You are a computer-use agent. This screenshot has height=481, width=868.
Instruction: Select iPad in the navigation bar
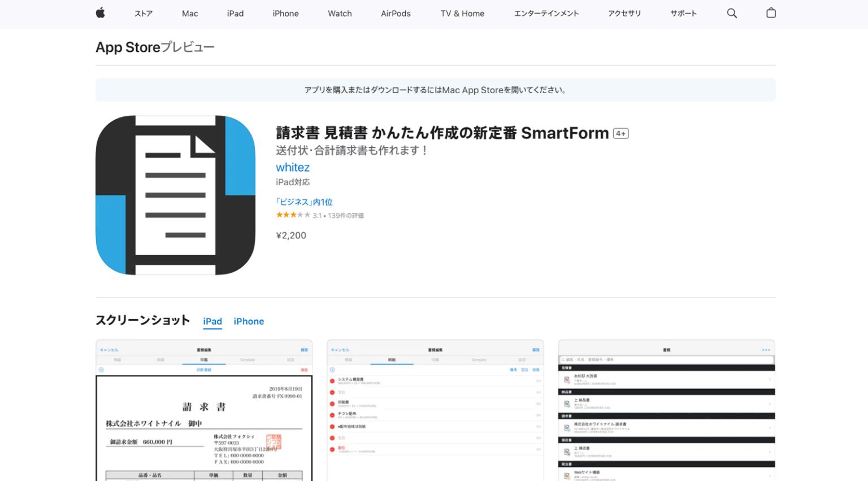pos(235,14)
